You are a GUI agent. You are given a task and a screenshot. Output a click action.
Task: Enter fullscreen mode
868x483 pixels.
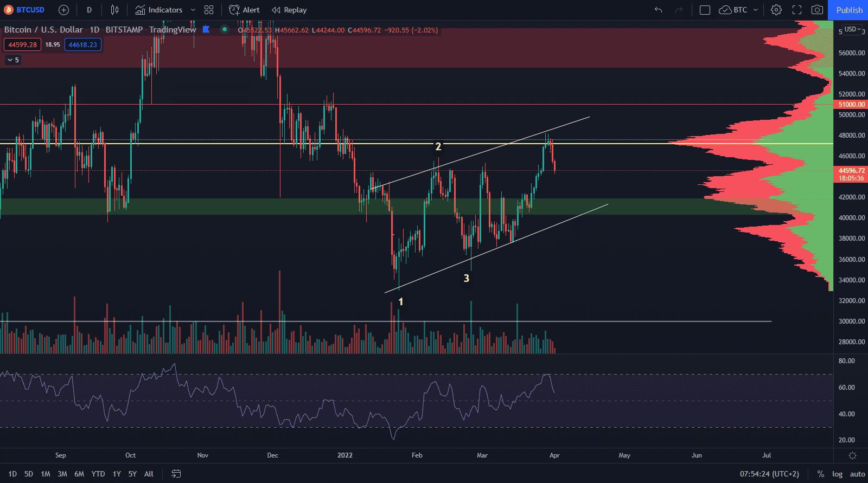click(x=797, y=10)
